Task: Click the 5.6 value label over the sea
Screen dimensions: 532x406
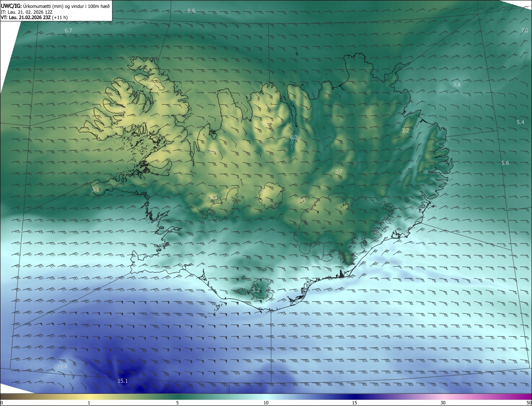Action: point(505,163)
